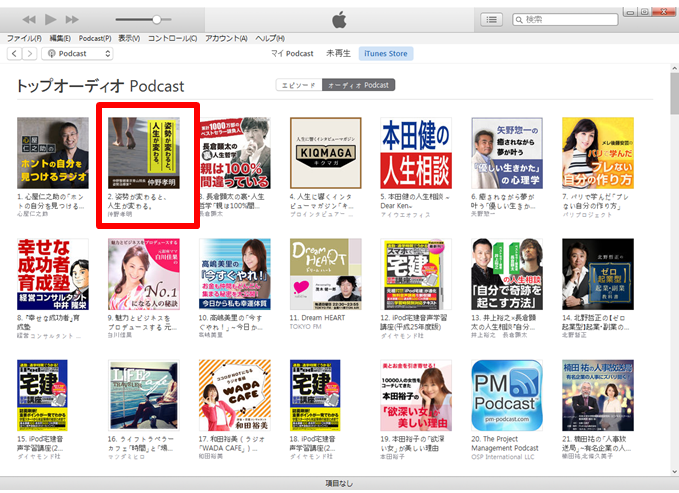Open the 姿勢が変わると人生が変わる artwork
This screenshot has width=679, height=493.
click(144, 153)
